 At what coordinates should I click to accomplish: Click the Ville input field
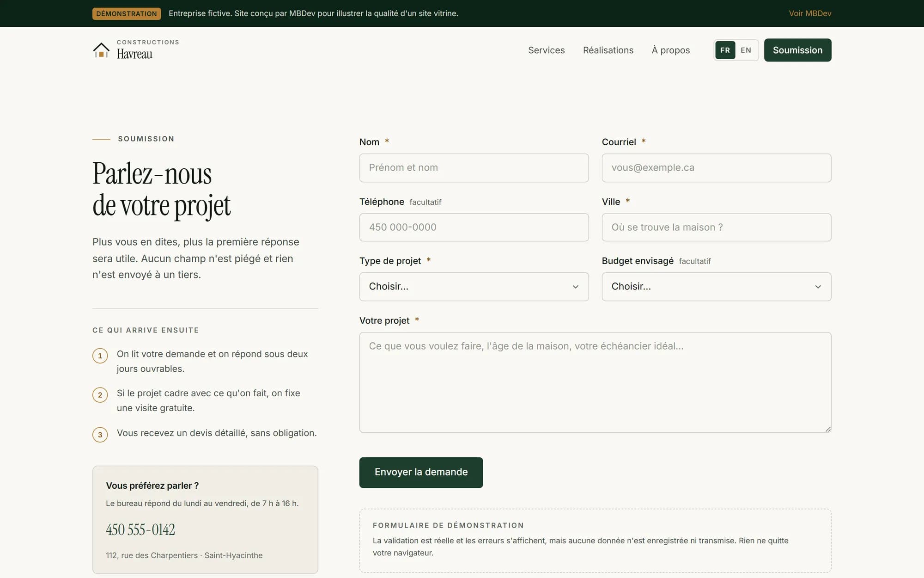(x=716, y=227)
